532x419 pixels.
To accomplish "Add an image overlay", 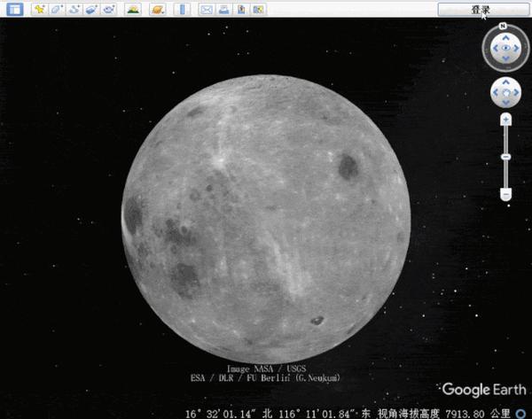I will pyautogui.click(x=91, y=10).
